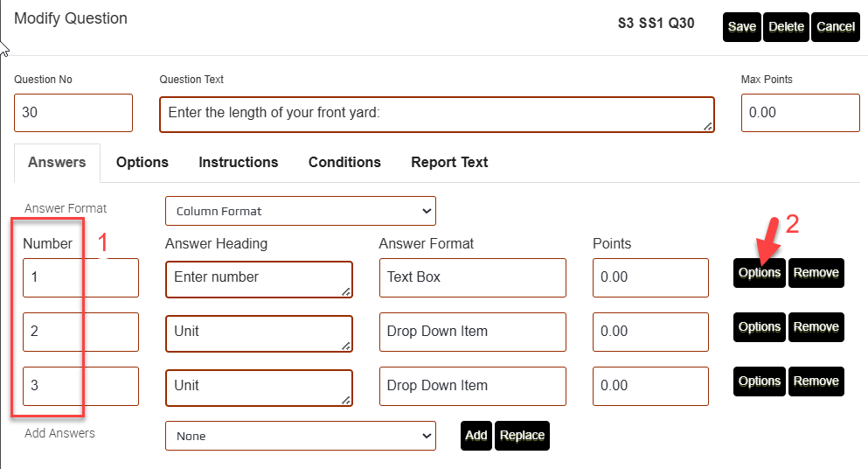Open Options for answer number 2
This screenshot has height=469, width=868.
click(x=759, y=327)
